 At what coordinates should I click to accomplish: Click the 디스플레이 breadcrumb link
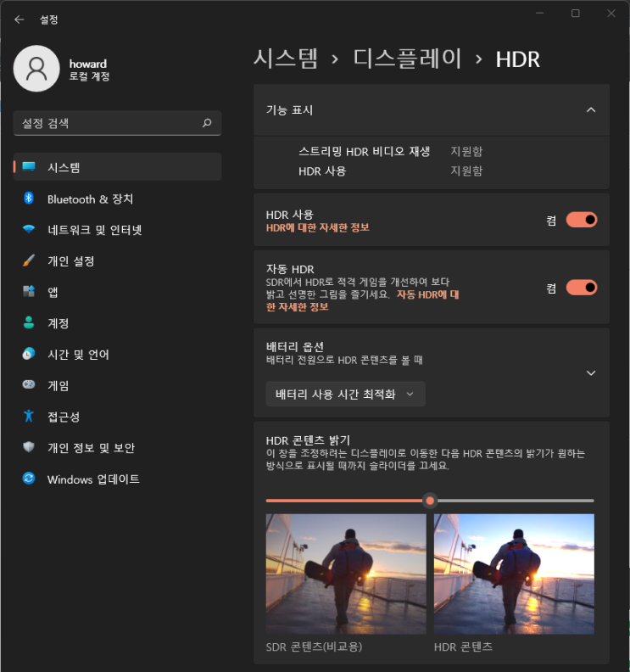coord(407,59)
